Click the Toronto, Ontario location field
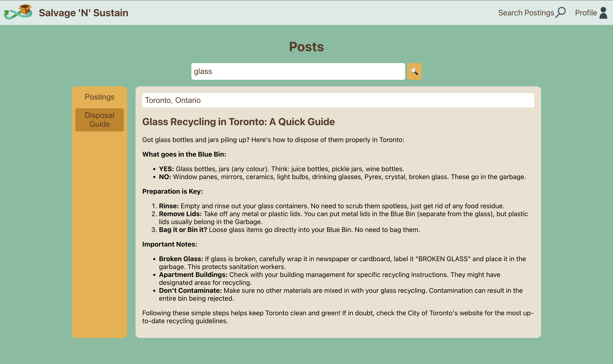 tap(338, 100)
